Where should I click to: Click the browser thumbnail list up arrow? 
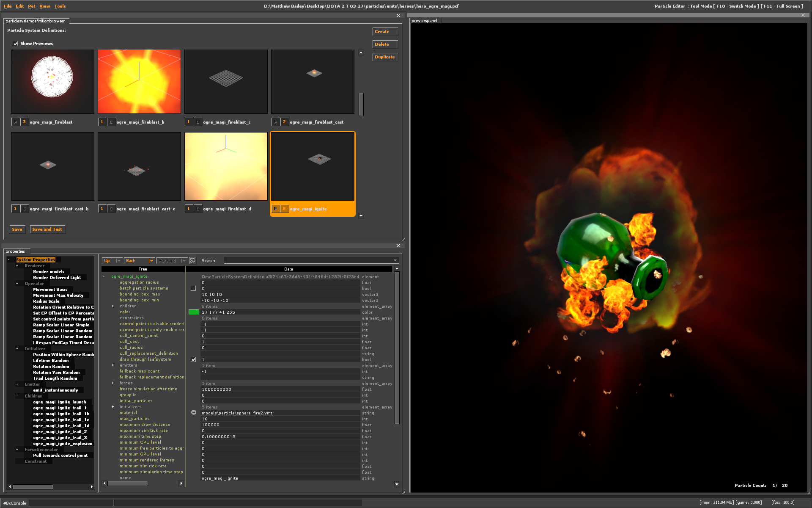click(x=361, y=53)
